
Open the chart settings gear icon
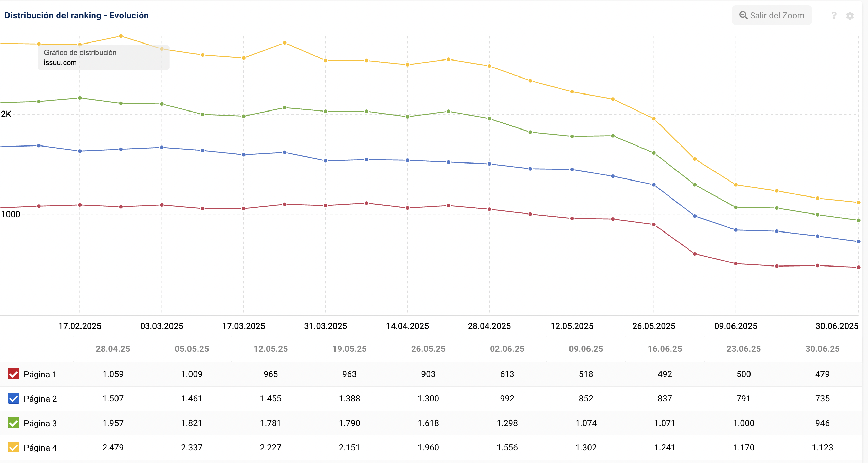pos(850,16)
